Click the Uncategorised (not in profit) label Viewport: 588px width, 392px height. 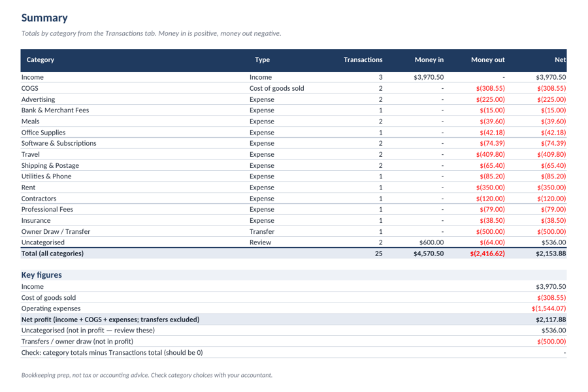pos(88,331)
